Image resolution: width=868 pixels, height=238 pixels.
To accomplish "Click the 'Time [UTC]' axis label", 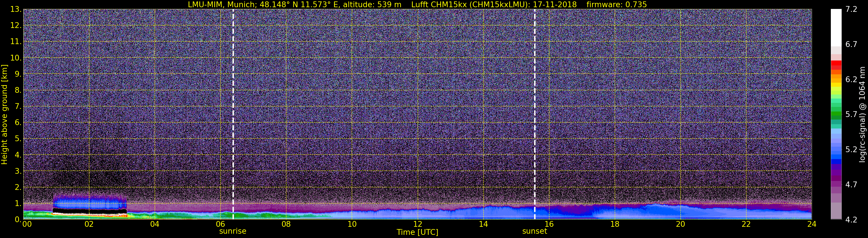I will click(417, 232).
